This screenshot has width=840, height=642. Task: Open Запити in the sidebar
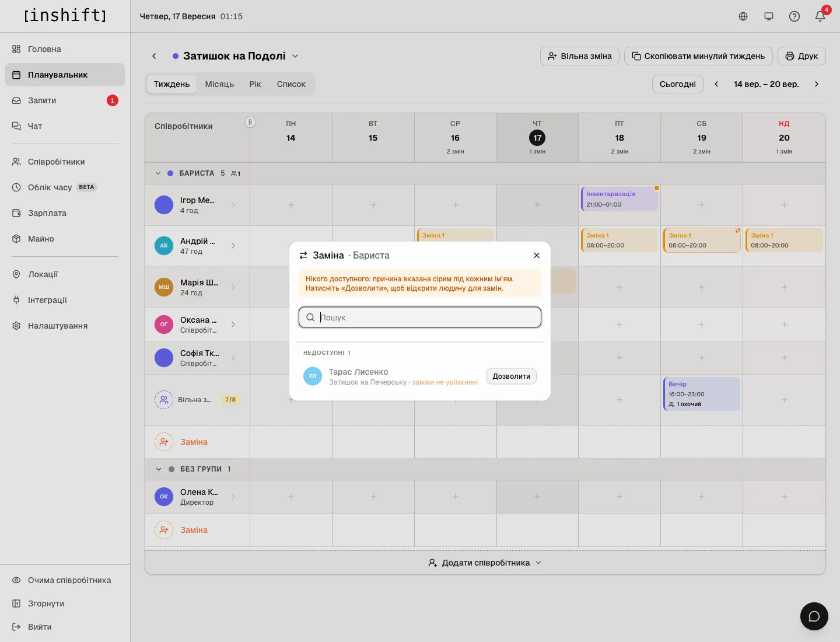coord(65,100)
